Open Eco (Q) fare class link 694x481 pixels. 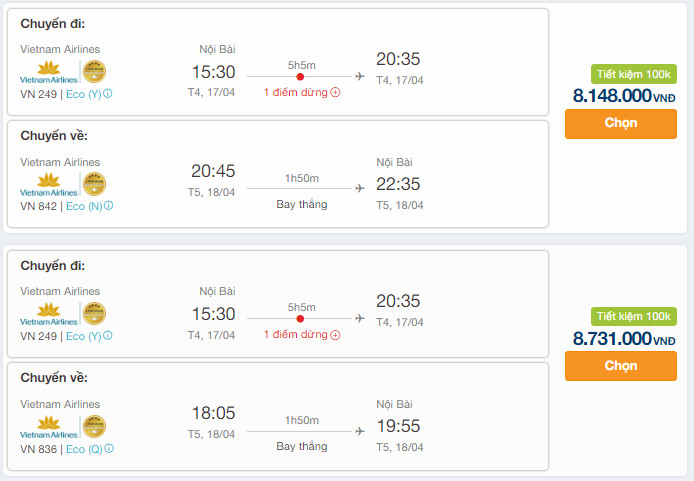tap(84, 449)
